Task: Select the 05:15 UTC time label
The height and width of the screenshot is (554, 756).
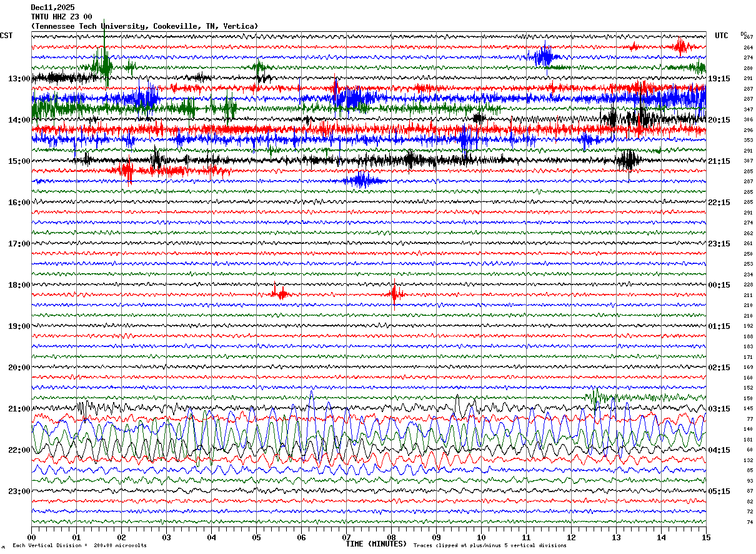Action: [719, 491]
